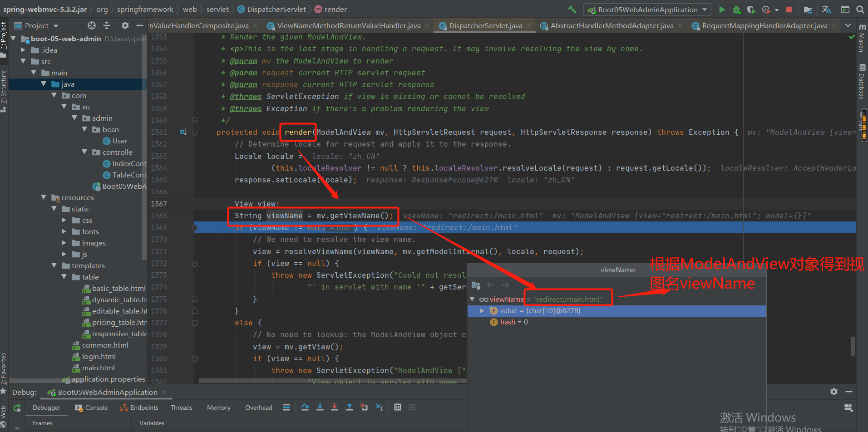Image resolution: width=868 pixels, height=432 pixels.
Task: Close the DispatcherServlet.java tab
Action: coord(529,26)
